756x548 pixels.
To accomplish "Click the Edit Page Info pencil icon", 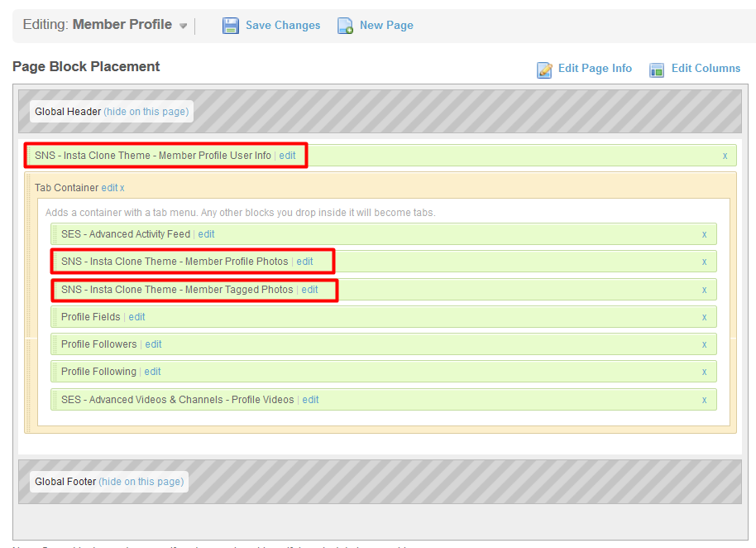I will pyautogui.click(x=545, y=70).
